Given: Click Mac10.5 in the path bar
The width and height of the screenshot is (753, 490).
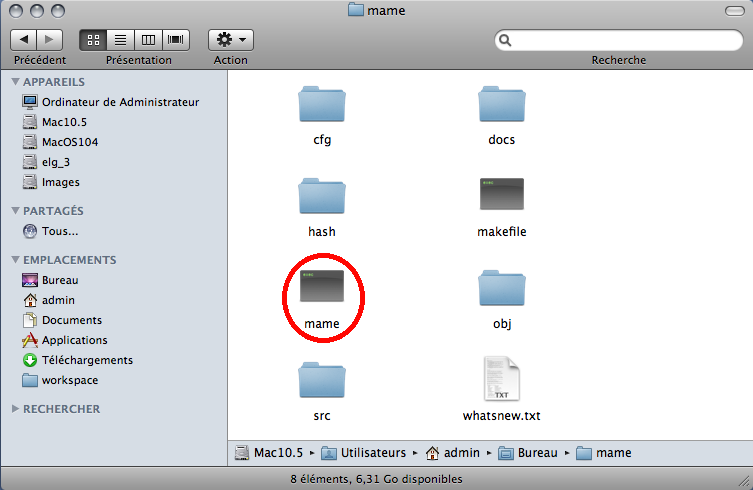Looking at the screenshot, I should coord(269,453).
